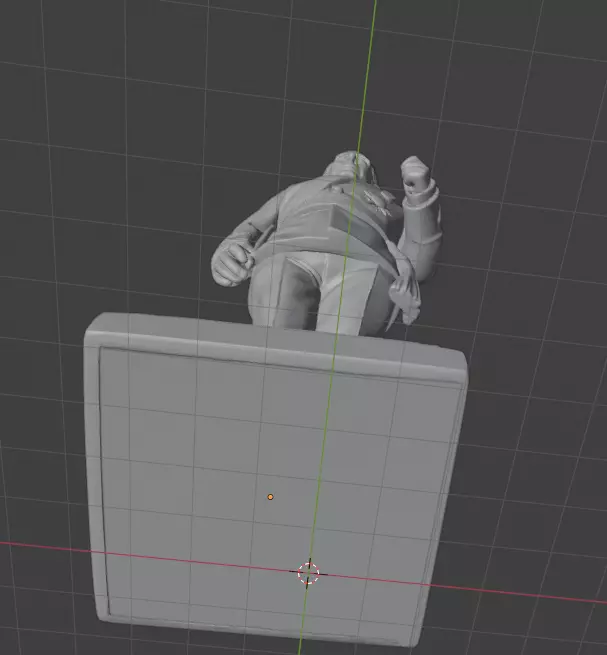Click the statue's head
This screenshot has width=607, height=655.
350,165
